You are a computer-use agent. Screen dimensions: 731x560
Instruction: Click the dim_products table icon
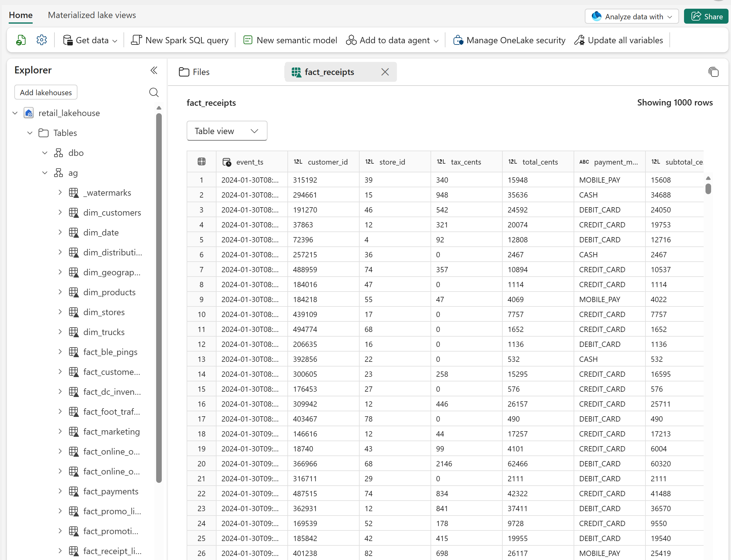[74, 292]
